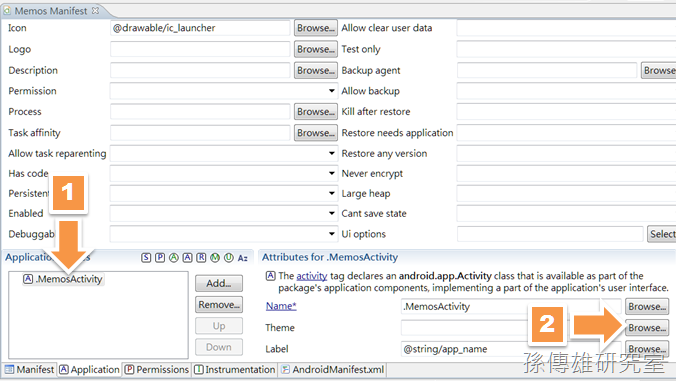
Task: Switch to the Instrumentation tab
Action: point(235,370)
